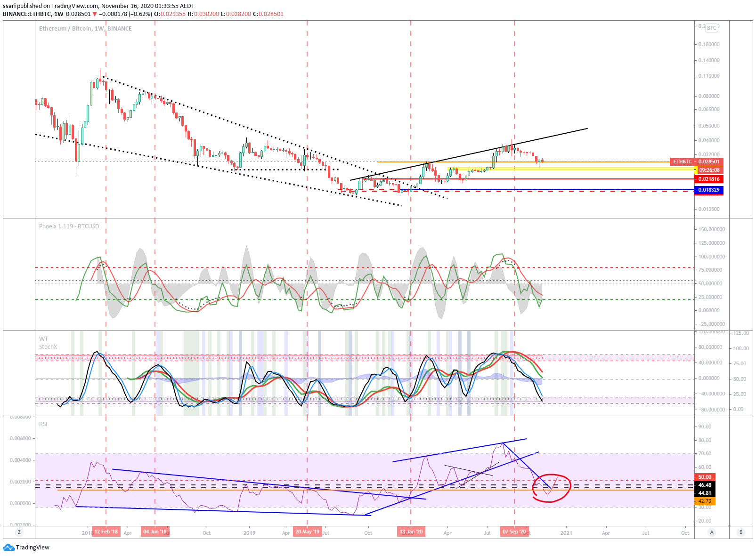Click the StochX indicator label
The image size is (756, 556).
[48, 346]
